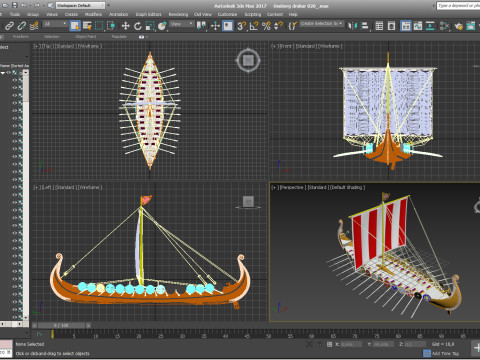
Task: Click the Align tool icon
Action: (365, 26)
